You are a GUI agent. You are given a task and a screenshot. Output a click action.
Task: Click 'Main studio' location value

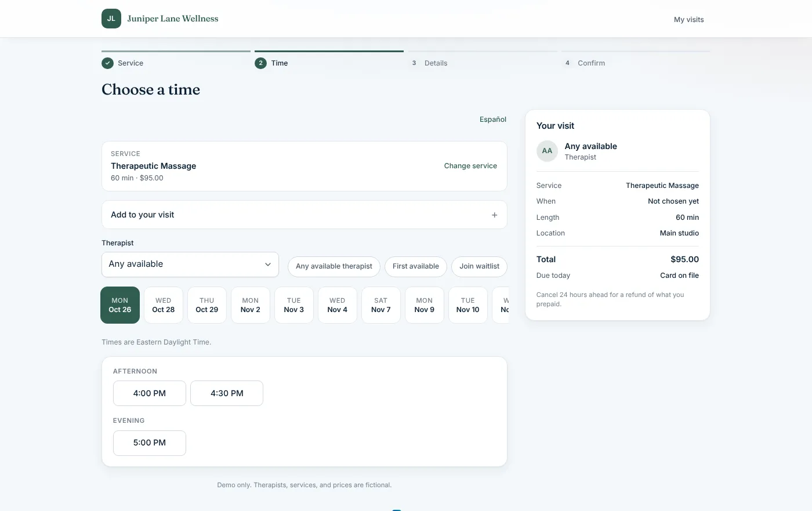[x=679, y=233]
